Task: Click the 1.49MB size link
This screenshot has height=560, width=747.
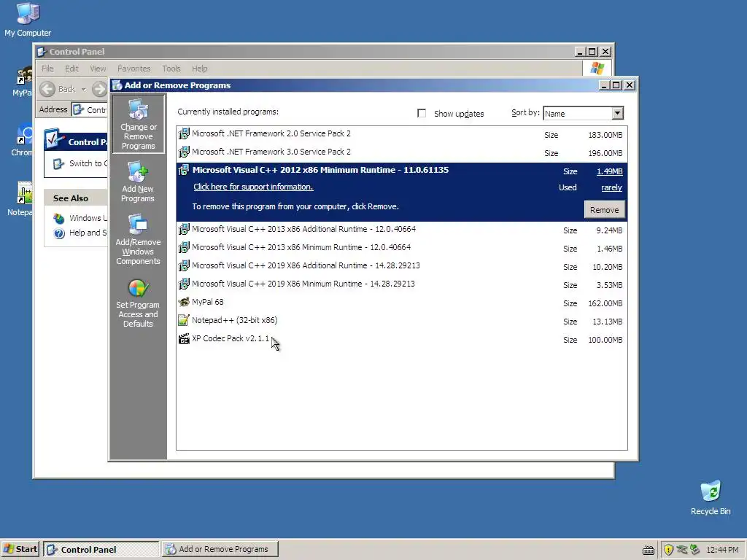Action: point(609,171)
